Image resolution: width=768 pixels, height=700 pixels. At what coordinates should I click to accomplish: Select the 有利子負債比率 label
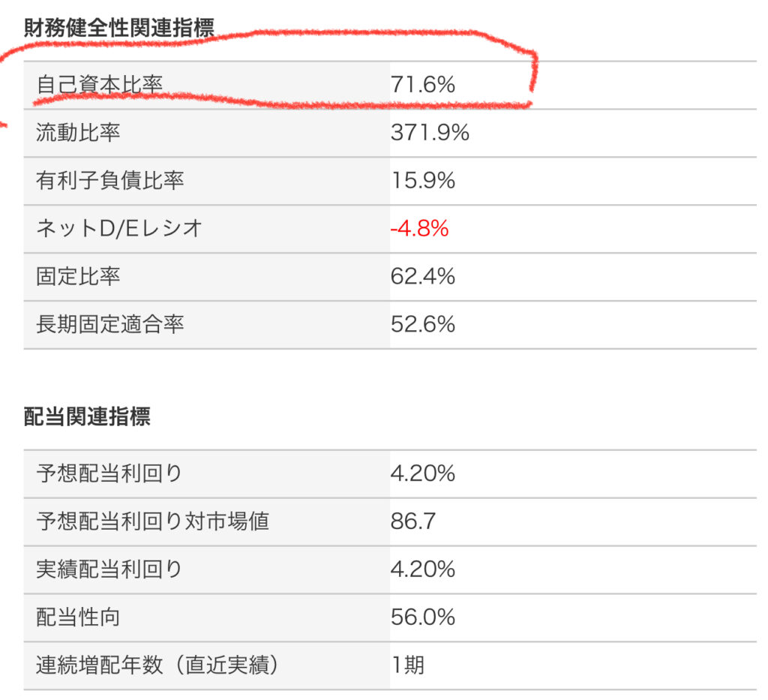109,181
